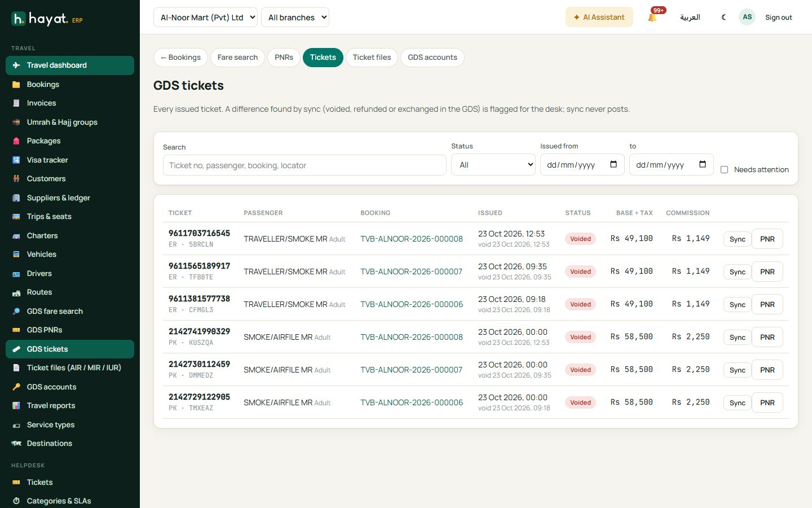Click the Customers sidebar icon
The image size is (812, 508).
[x=16, y=179]
